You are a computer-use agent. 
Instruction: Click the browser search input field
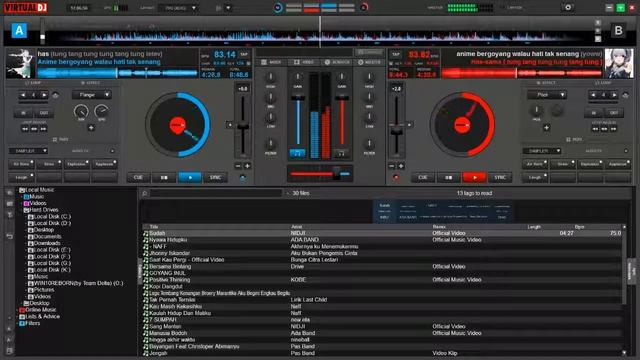[216, 193]
